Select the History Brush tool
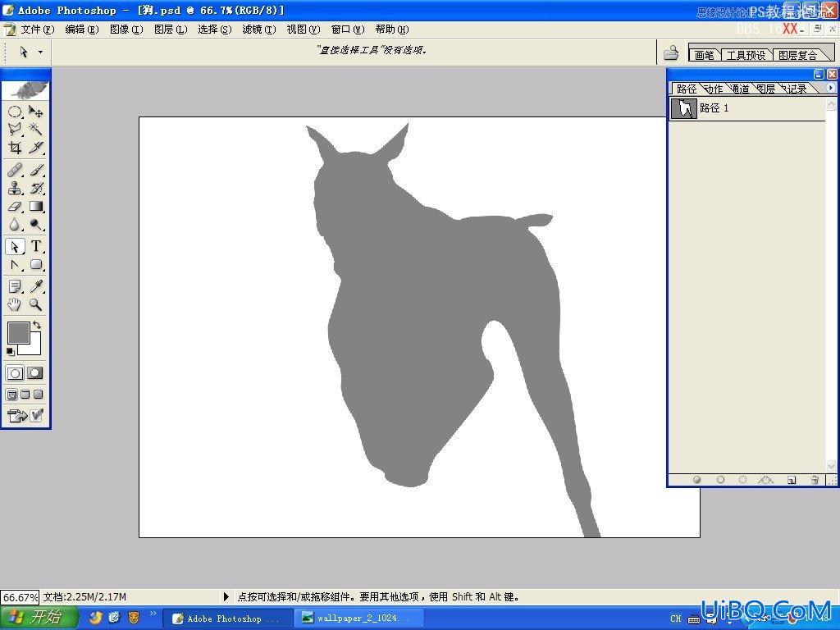Screen dimensions: 840x630 pos(36,189)
